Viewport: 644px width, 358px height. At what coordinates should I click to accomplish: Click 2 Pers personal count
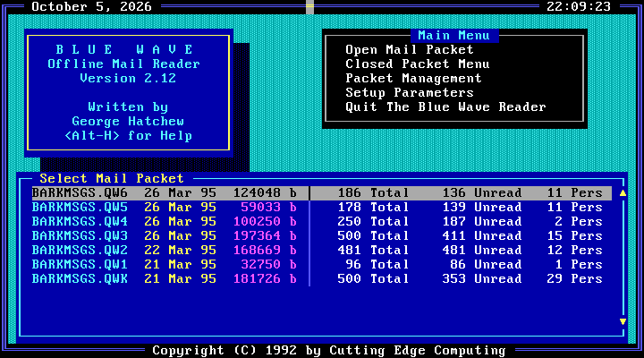(579, 222)
